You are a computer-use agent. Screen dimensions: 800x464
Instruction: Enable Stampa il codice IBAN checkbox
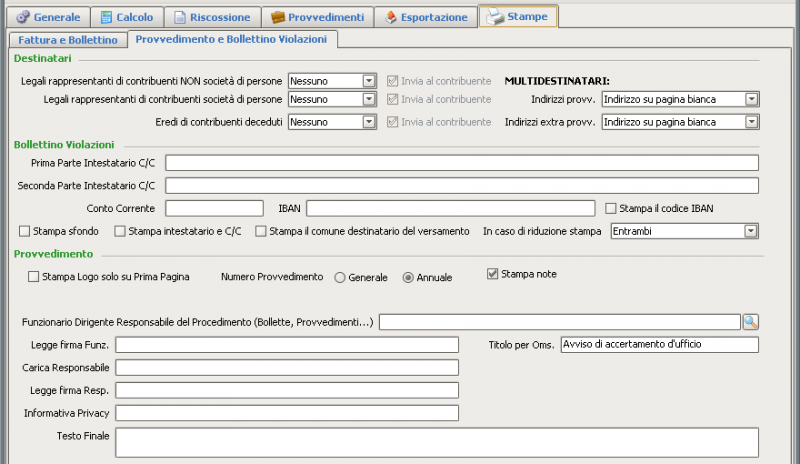pyautogui.click(x=612, y=208)
